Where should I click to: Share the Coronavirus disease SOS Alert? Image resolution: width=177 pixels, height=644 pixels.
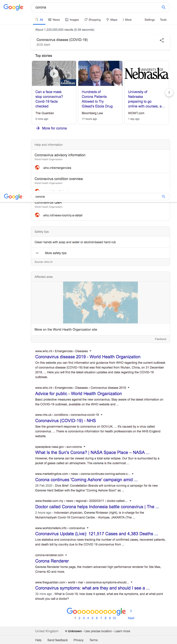click(x=162, y=40)
